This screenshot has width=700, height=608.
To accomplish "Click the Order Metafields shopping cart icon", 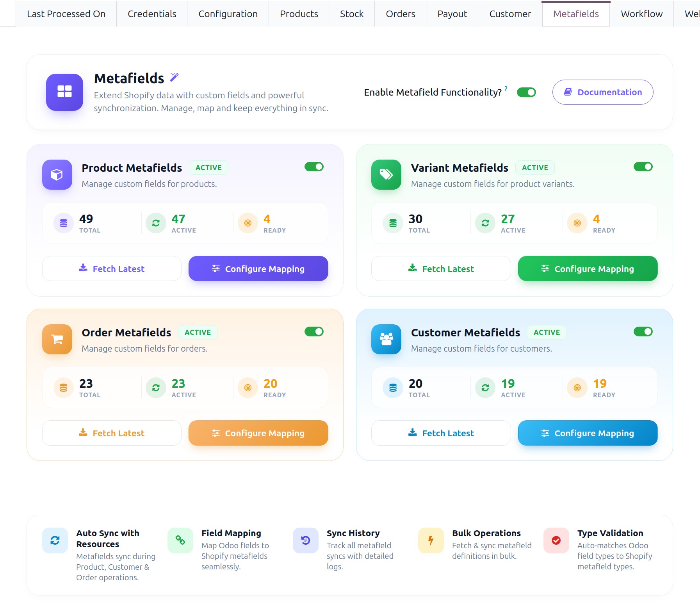I will (x=57, y=339).
